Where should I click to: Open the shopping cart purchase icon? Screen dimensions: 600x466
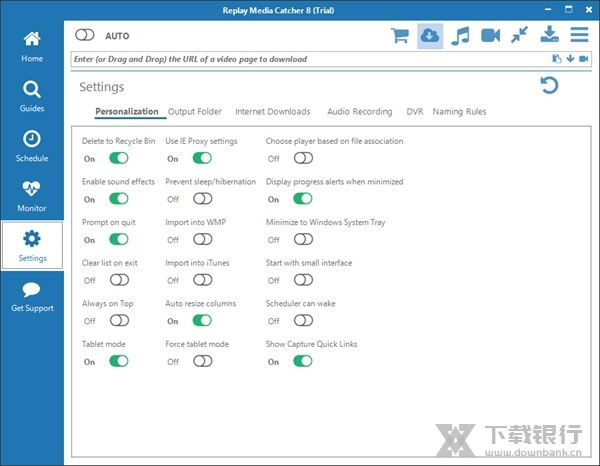pos(400,36)
